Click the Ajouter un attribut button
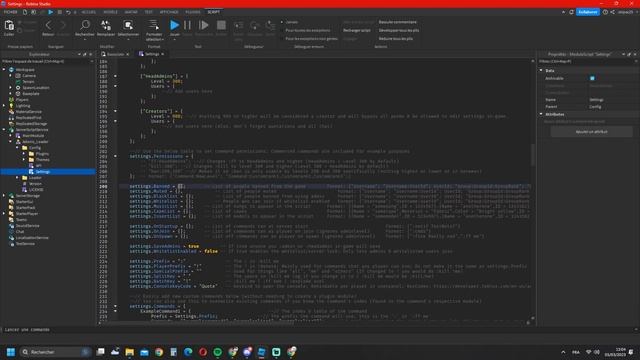 click(x=591, y=132)
